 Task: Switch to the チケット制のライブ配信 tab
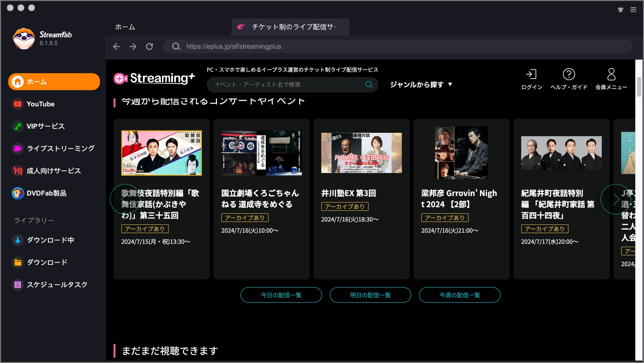point(290,27)
